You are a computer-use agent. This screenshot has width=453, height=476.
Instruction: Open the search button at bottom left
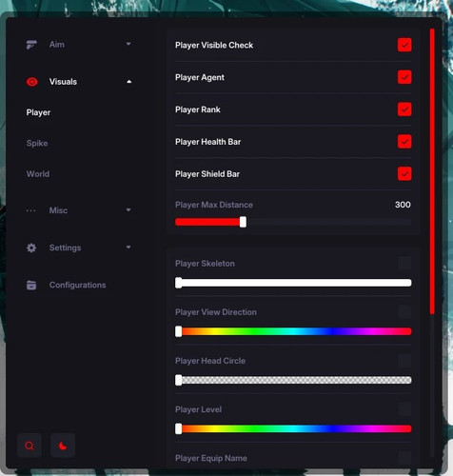[30, 446]
